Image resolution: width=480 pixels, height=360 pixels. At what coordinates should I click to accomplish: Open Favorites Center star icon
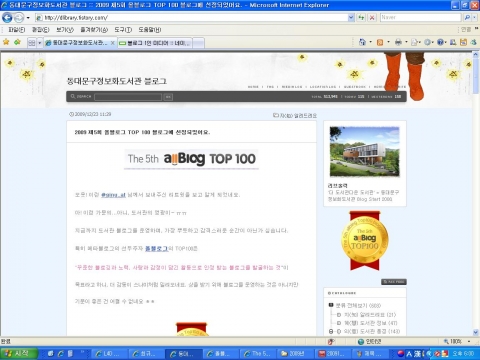(6, 42)
